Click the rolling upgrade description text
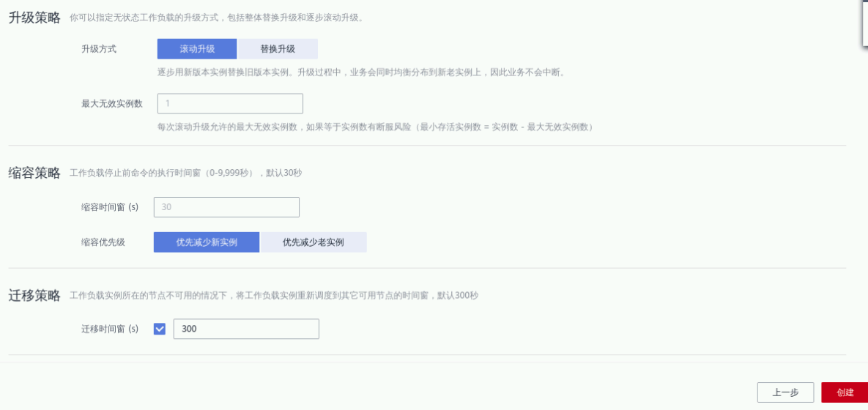This screenshot has height=410, width=868. (360, 72)
